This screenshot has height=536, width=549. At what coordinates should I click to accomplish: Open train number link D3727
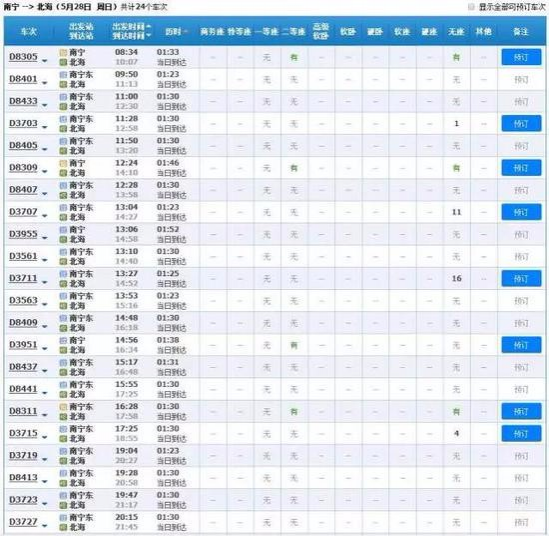tap(23, 522)
